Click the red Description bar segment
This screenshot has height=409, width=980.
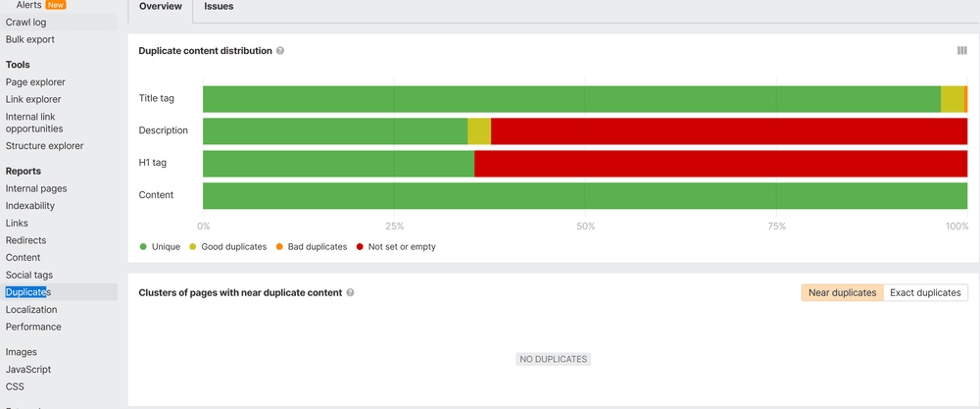[728, 131]
